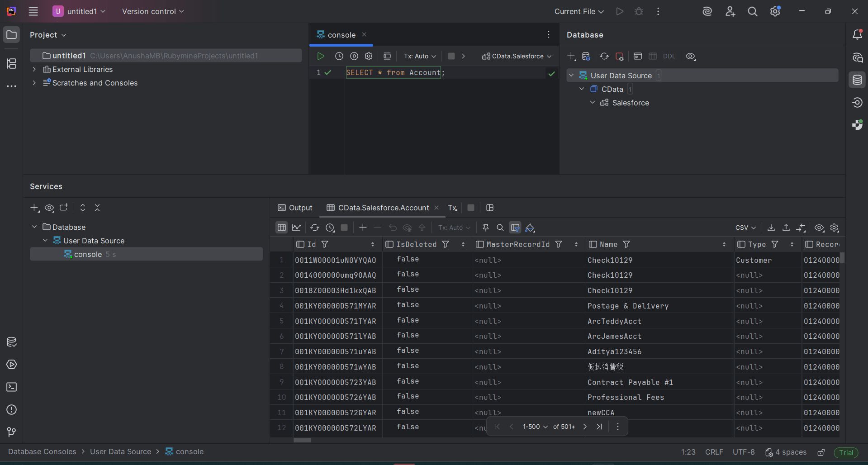The width and height of the screenshot is (868, 465).
Task: Toggle transposed view in results grid
Action: pos(515,228)
